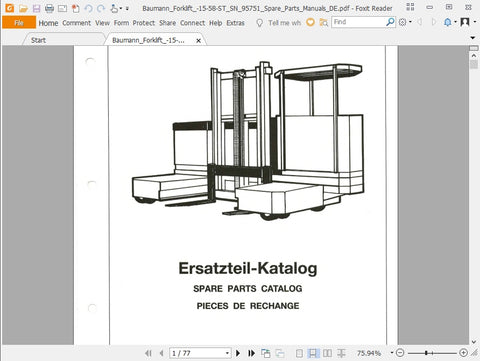Open the tab list dropdown arrow
This screenshot has height=361, width=480.
click(x=472, y=38)
